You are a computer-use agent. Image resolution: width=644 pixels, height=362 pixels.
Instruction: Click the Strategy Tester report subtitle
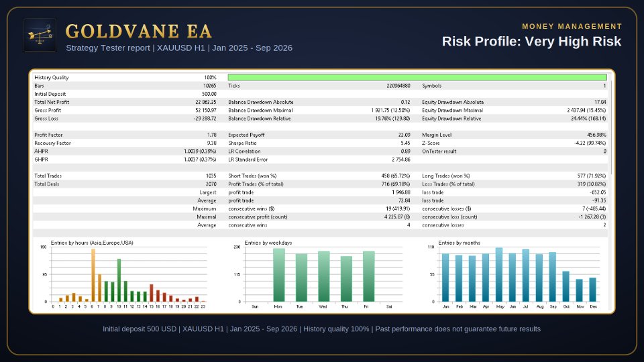[179, 48]
